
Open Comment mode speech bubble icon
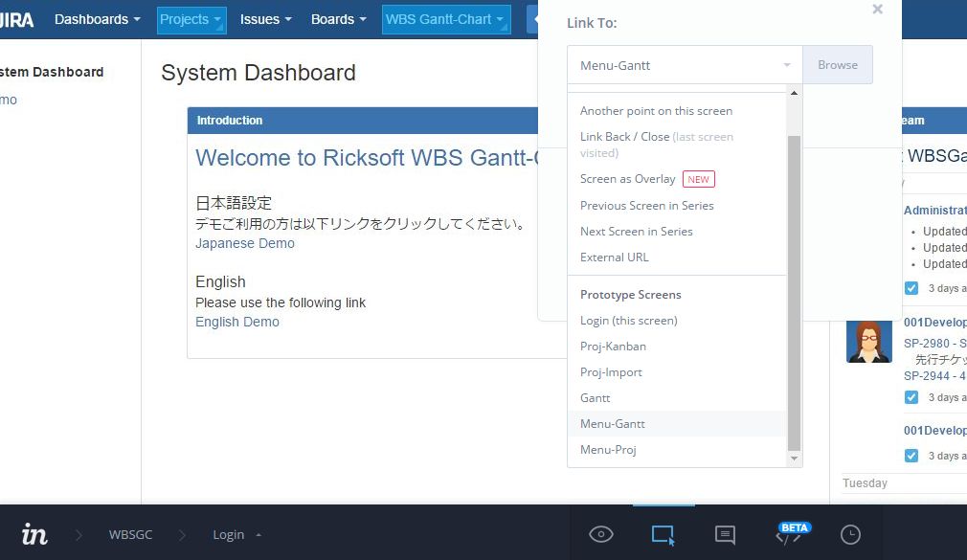(725, 535)
